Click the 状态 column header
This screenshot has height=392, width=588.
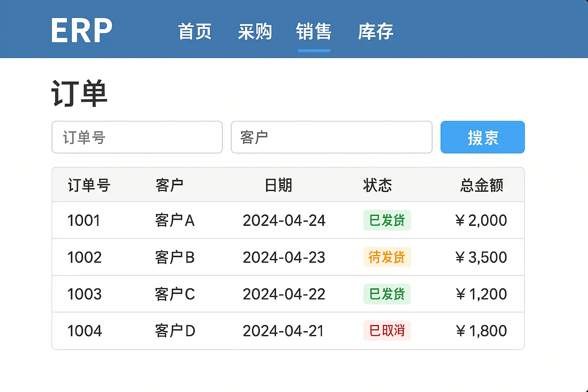point(377,185)
